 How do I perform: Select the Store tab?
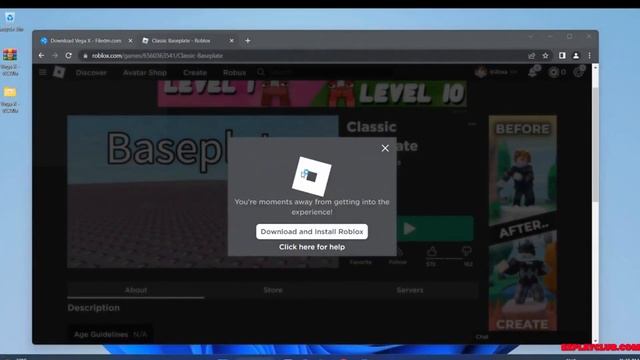tap(273, 290)
